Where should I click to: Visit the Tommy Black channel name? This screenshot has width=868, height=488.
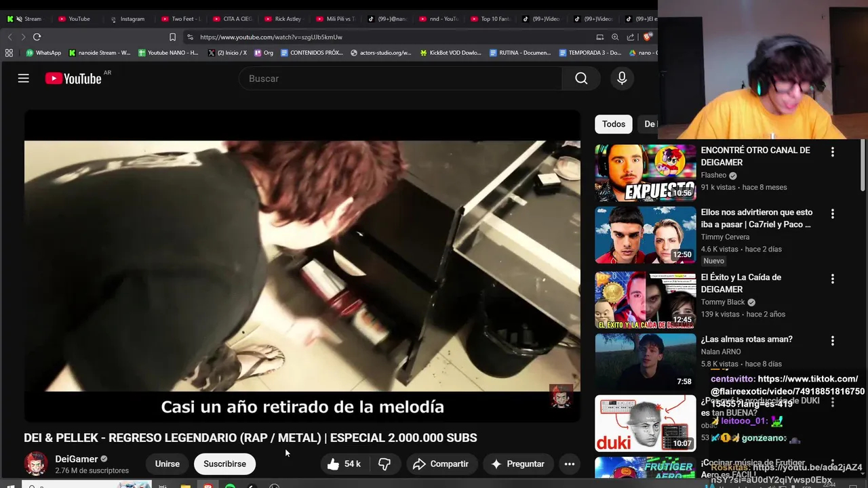pos(723,302)
